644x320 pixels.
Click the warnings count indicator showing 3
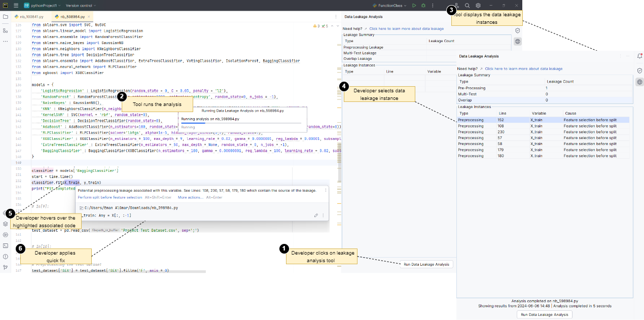(x=317, y=25)
